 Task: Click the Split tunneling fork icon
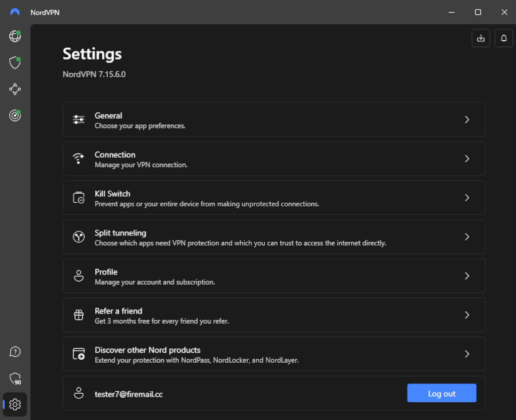coord(79,237)
